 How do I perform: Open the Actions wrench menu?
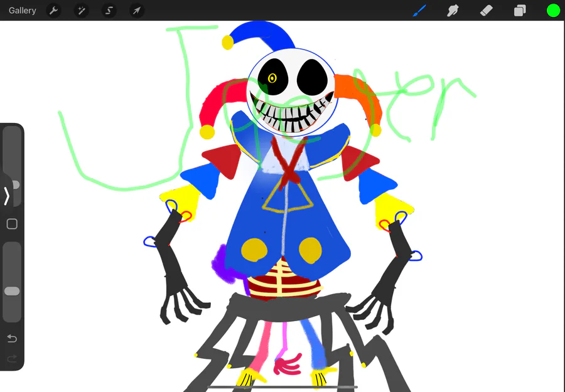coord(54,11)
